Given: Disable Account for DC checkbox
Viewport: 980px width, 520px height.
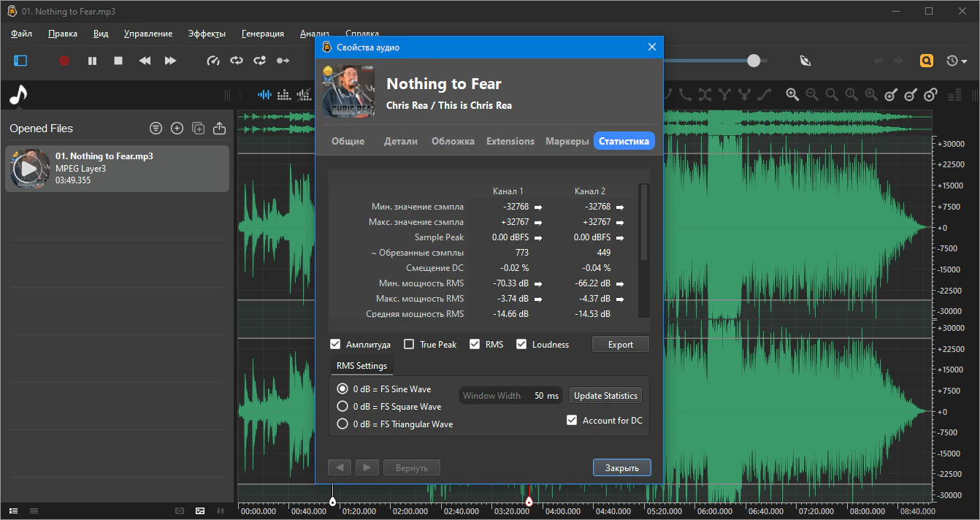Looking at the screenshot, I should 572,421.
